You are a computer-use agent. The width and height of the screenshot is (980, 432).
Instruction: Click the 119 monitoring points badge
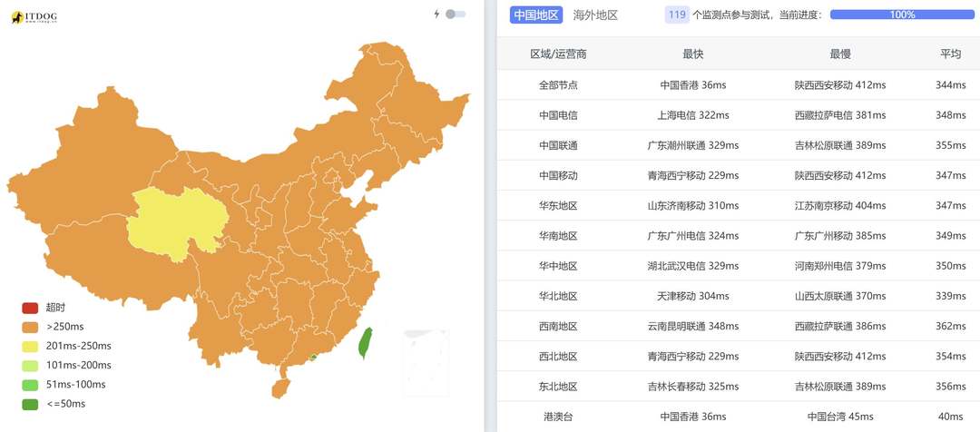pyautogui.click(x=677, y=15)
